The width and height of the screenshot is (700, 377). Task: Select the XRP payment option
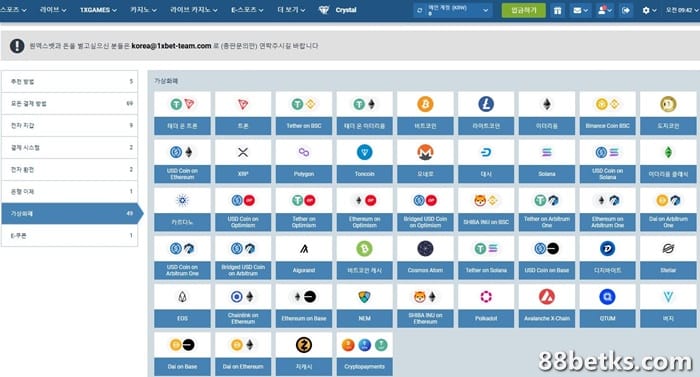click(243, 161)
